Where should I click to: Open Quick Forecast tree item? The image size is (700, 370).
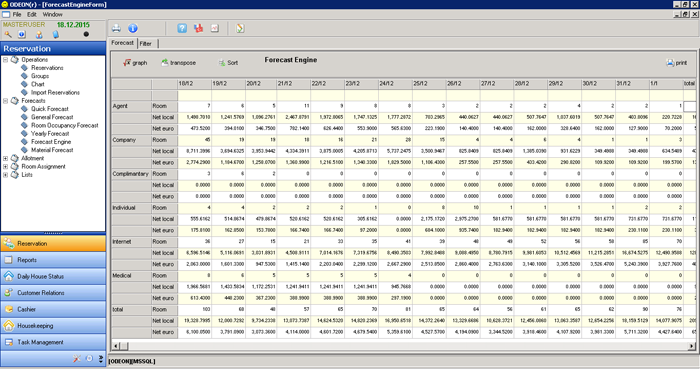pyautogui.click(x=50, y=109)
